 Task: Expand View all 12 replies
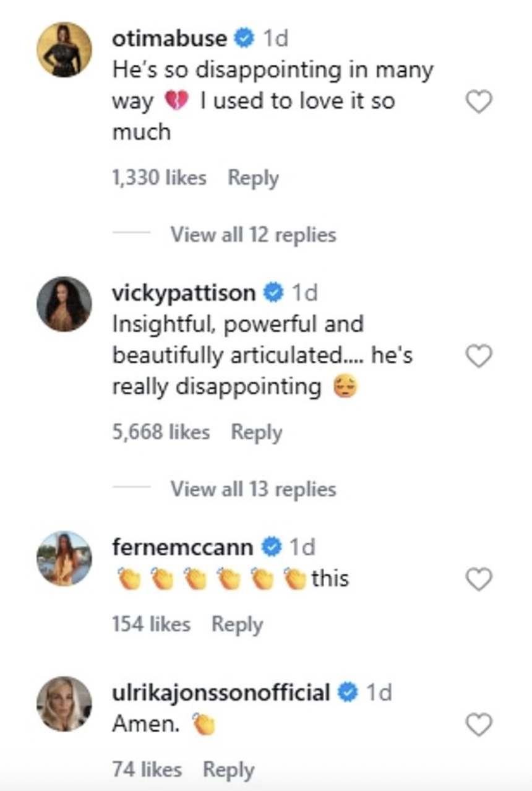click(253, 235)
